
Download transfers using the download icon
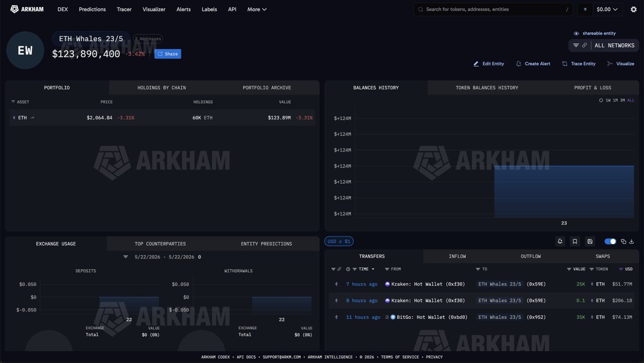631,241
